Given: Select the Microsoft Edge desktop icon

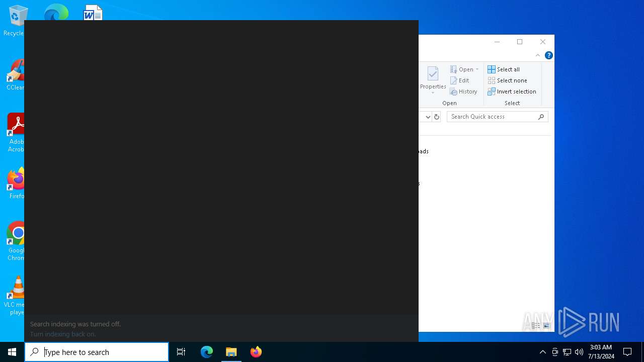Looking at the screenshot, I should pos(56,12).
